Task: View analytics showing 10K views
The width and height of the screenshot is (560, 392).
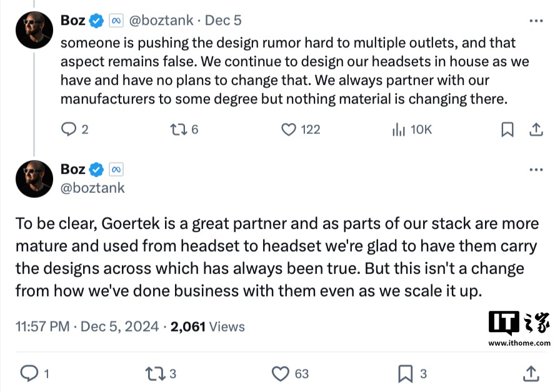Action: click(x=397, y=129)
